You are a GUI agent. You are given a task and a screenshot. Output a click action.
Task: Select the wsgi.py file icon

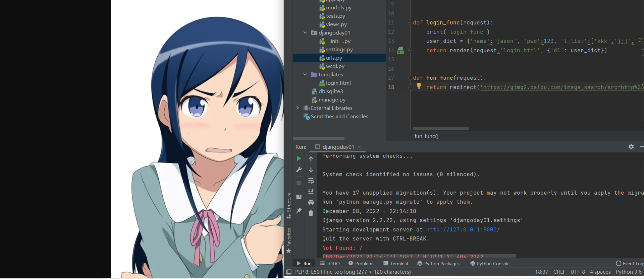coord(322,66)
